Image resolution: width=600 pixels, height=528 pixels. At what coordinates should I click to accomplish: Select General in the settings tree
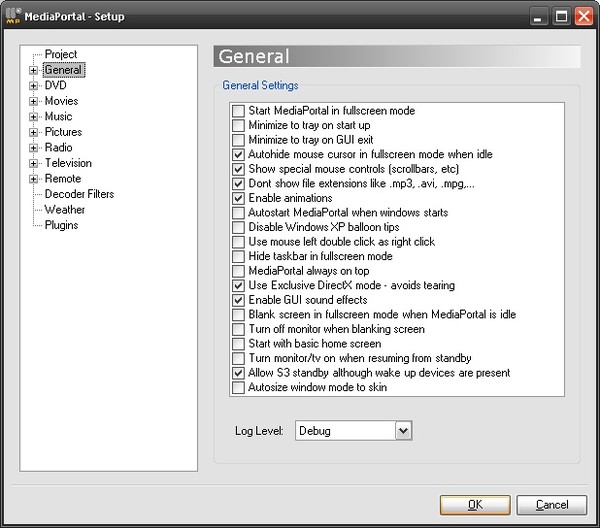pyautogui.click(x=63, y=70)
